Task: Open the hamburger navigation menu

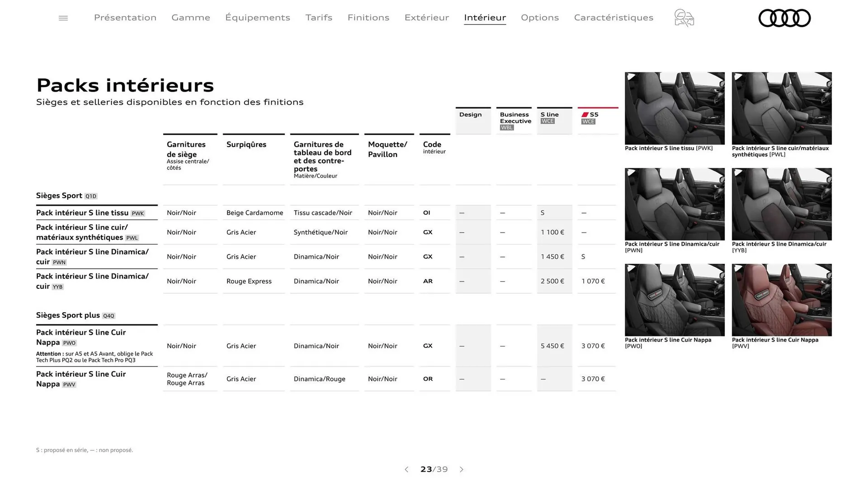Action: point(63,18)
